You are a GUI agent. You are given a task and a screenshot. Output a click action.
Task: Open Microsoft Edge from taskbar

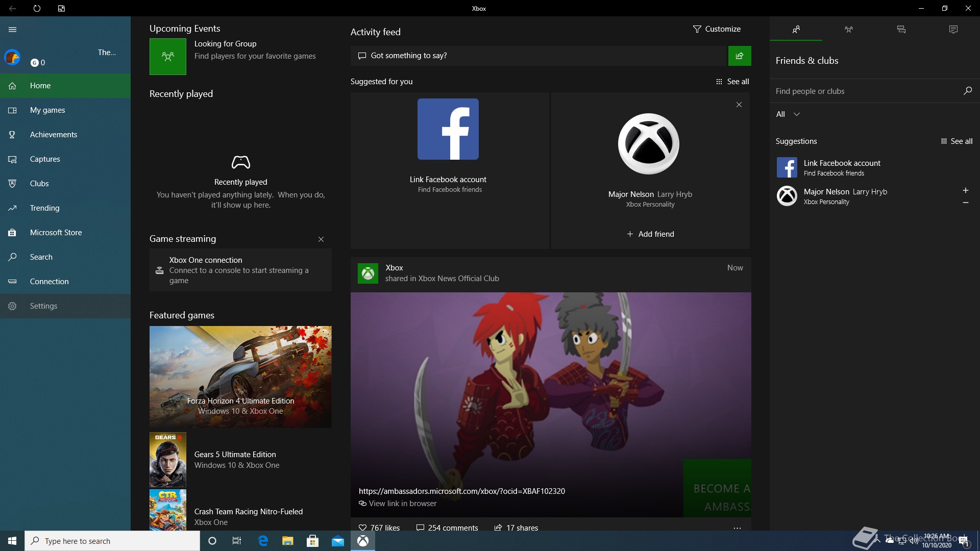click(x=263, y=541)
